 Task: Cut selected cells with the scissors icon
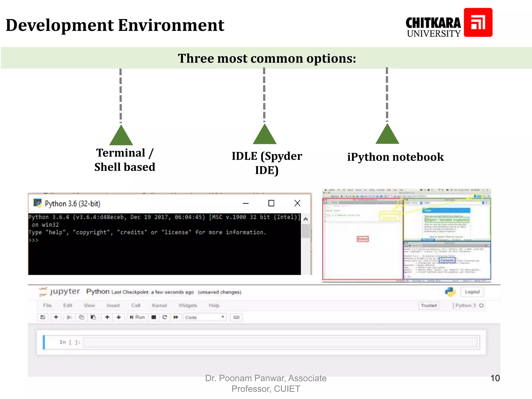pos(69,317)
